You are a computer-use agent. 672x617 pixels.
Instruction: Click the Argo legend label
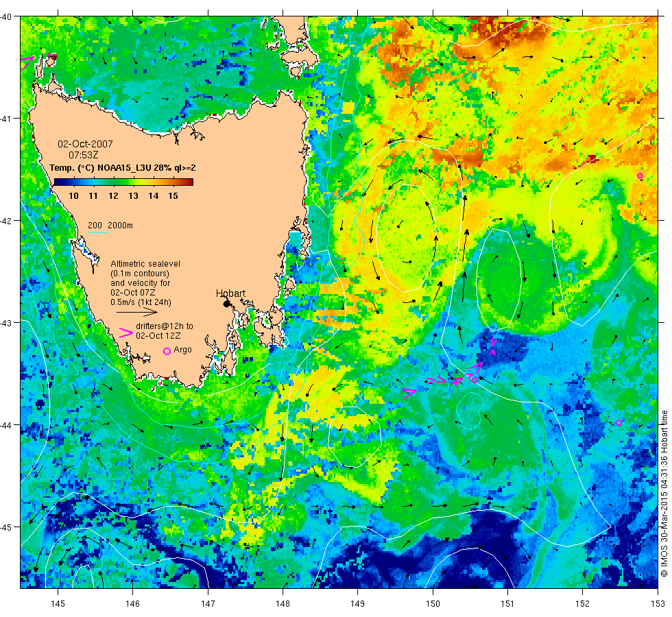tap(182, 350)
